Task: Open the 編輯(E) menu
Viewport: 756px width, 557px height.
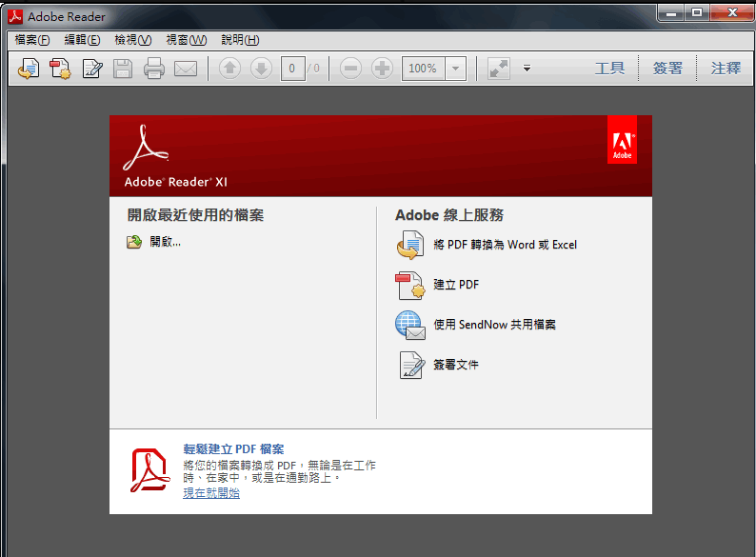Action: pyautogui.click(x=83, y=40)
